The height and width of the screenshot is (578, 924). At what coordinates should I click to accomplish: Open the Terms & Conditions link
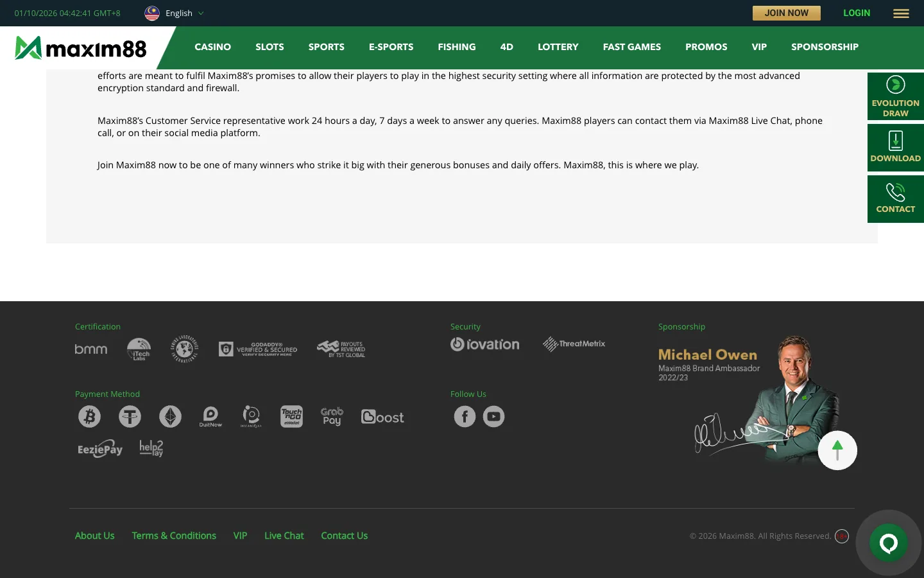(174, 536)
